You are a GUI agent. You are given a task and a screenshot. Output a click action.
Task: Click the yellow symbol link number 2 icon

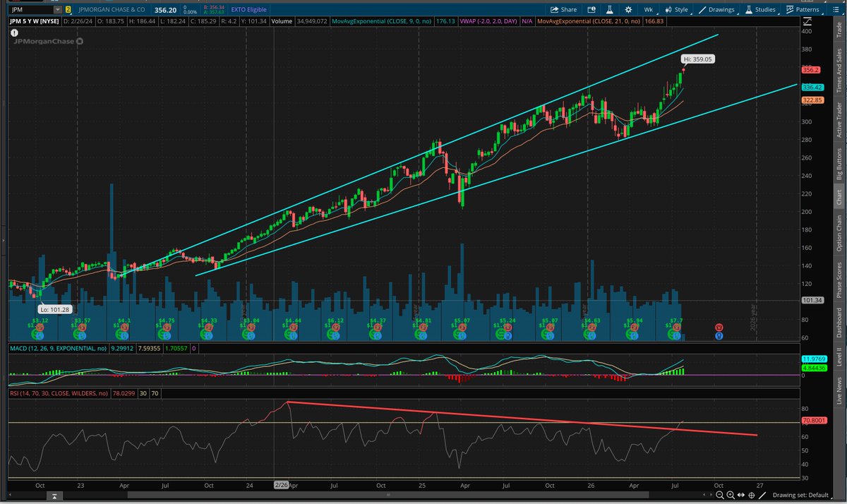pos(68,10)
